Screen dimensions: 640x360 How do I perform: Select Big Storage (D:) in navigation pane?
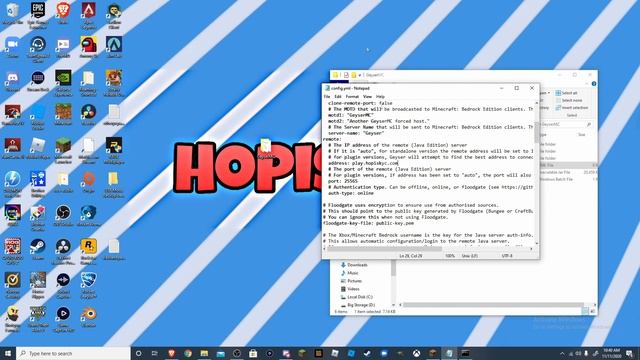pyautogui.click(x=358, y=305)
